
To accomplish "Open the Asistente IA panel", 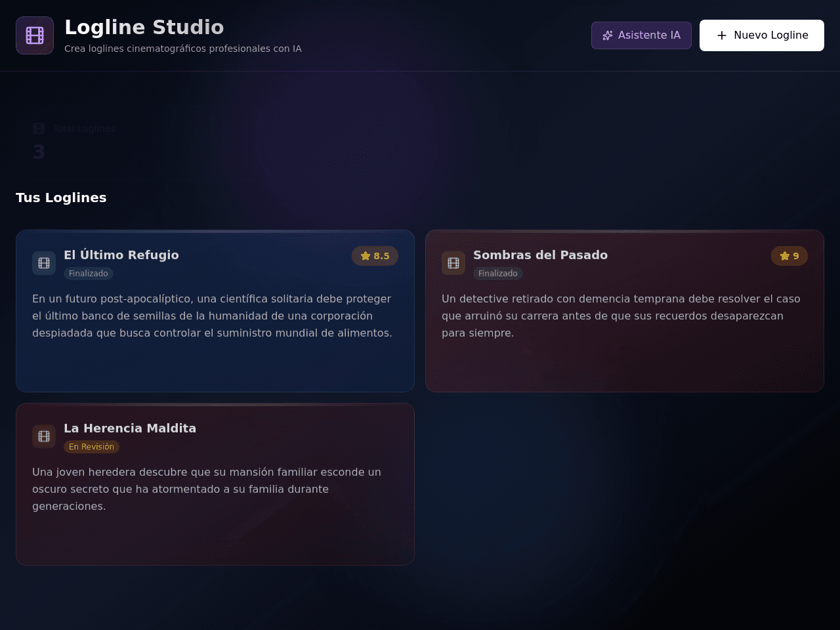I will point(641,35).
